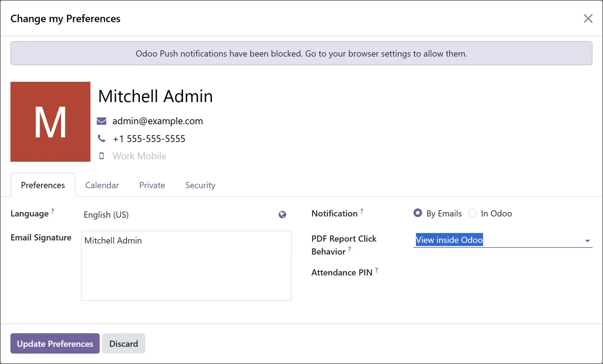Open the Language help question mark
The height and width of the screenshot is (364, 603).
pyautogui.click(x=53, y=211)
